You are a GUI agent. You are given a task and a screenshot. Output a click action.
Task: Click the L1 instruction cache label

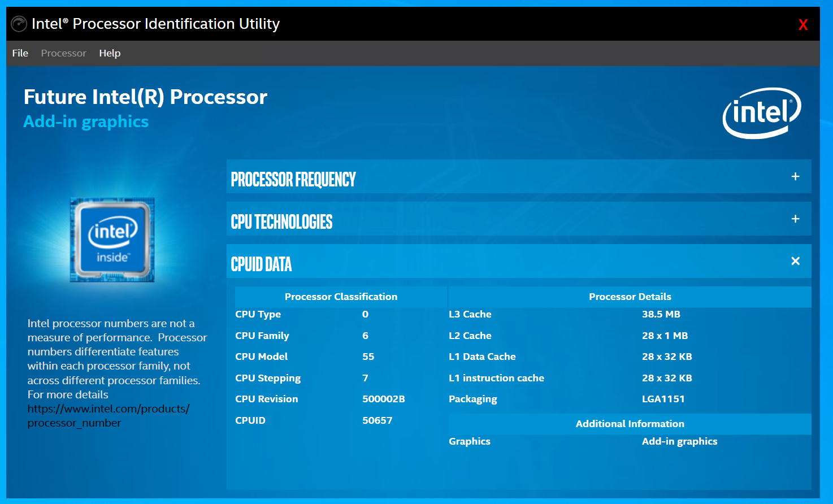point(496,378)
